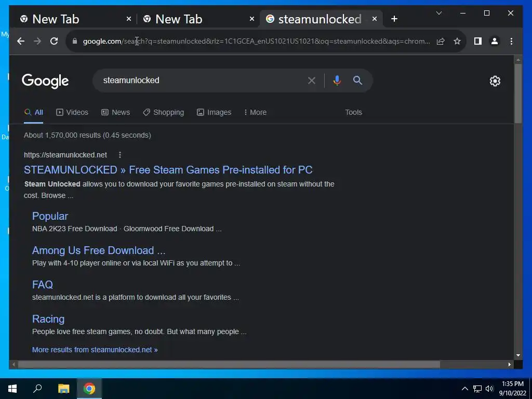Click the scroll up arrow
This screenshot has height=399, width=532.
[518, 60]
